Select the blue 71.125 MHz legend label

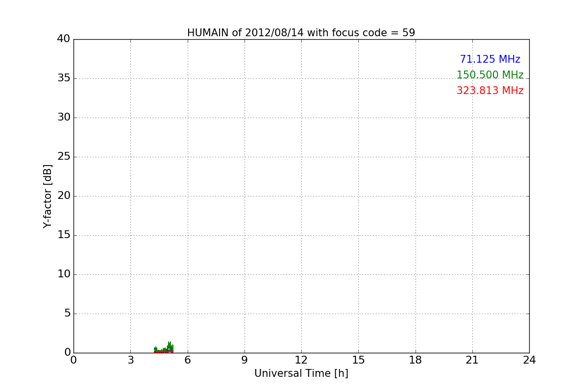click(x=490, y=59)
